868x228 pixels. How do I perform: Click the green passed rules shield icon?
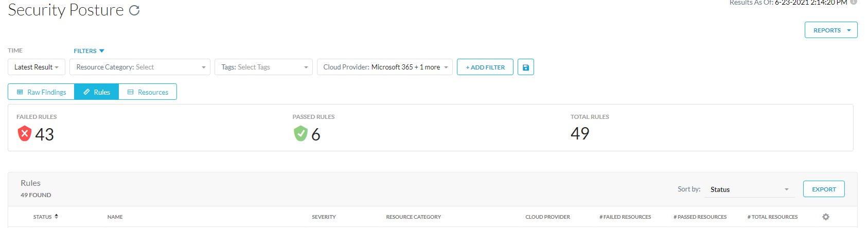pos(300,134)
